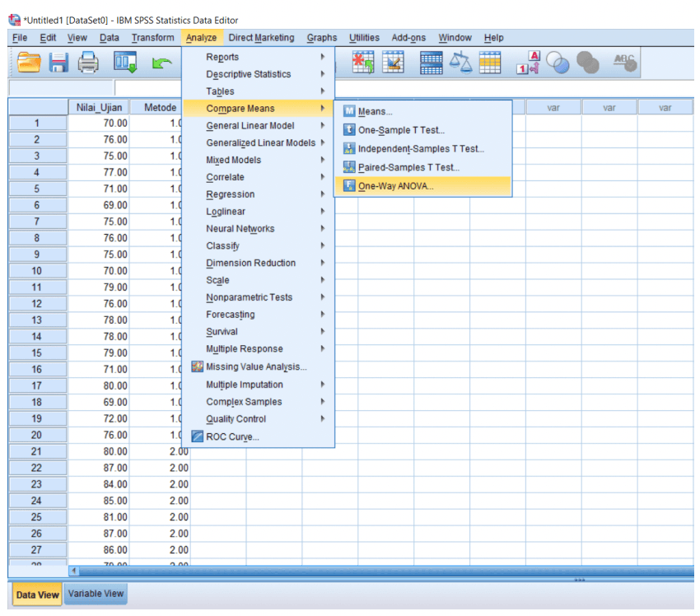Click the Use Variable Sets circles icon
Screen dimensions: 700x616
[558, 62]
